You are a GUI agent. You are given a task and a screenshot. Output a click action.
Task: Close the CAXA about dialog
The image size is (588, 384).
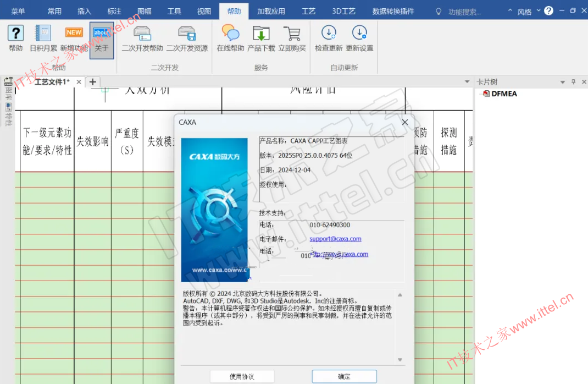point(405,122)
